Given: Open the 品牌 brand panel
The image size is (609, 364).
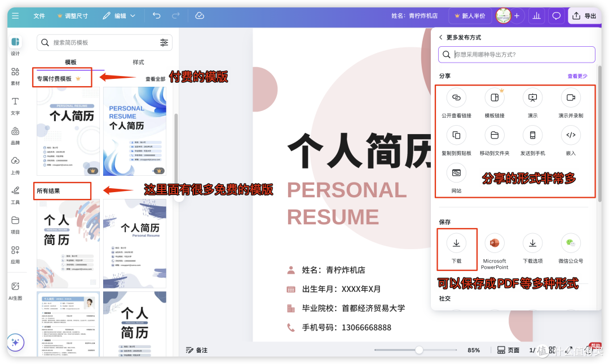Looking at the screenshot, I should 16,135.
